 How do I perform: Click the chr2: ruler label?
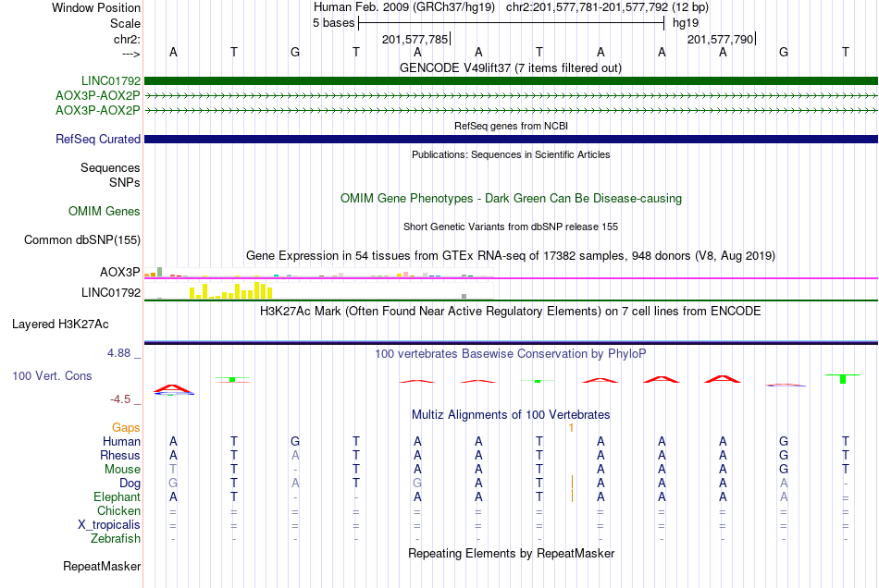(x=127, y=39)
